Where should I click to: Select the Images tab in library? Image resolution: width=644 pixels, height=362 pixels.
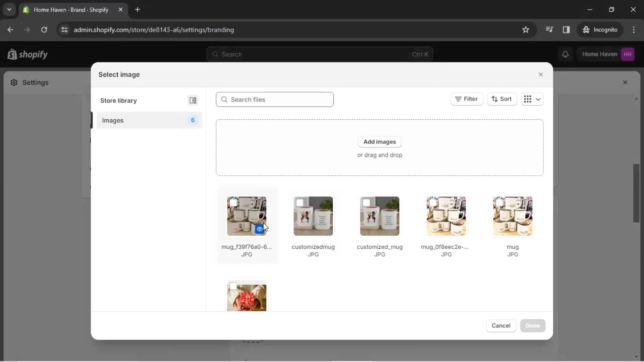[149, 120]
